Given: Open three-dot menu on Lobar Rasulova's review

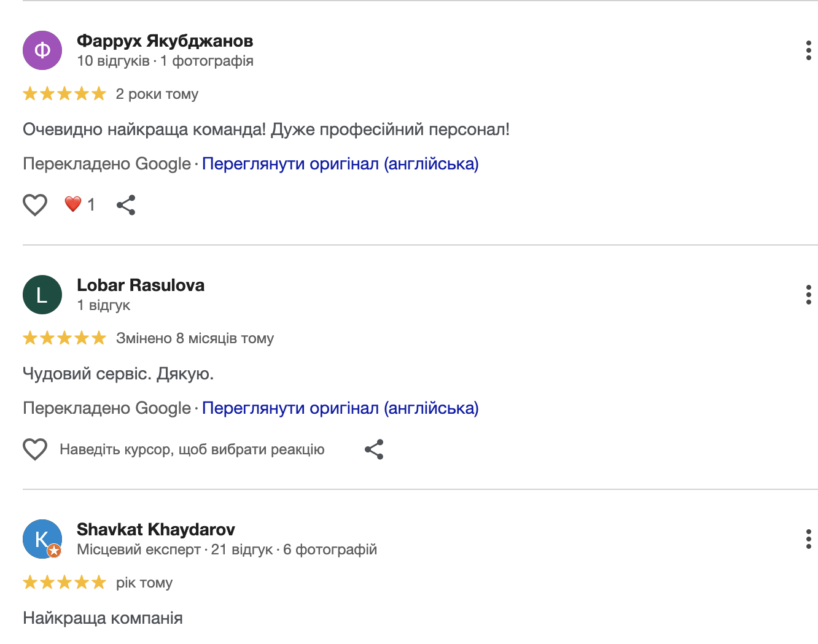Looking at the screenshot, I should coord(808,295).
